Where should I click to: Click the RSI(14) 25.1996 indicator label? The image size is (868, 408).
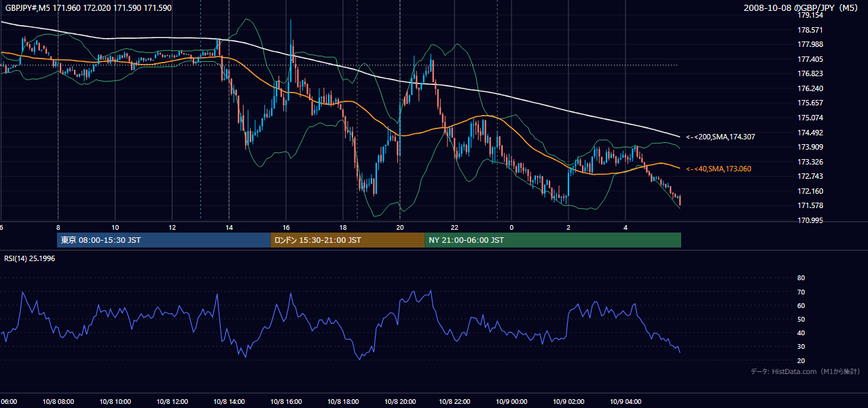tap(30, 258)
